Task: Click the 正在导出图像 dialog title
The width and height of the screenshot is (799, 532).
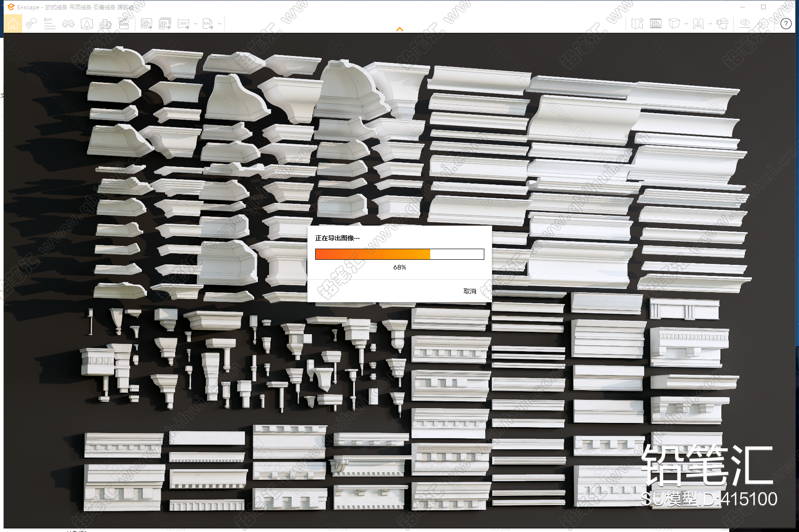Action: (x=337, y=238)
